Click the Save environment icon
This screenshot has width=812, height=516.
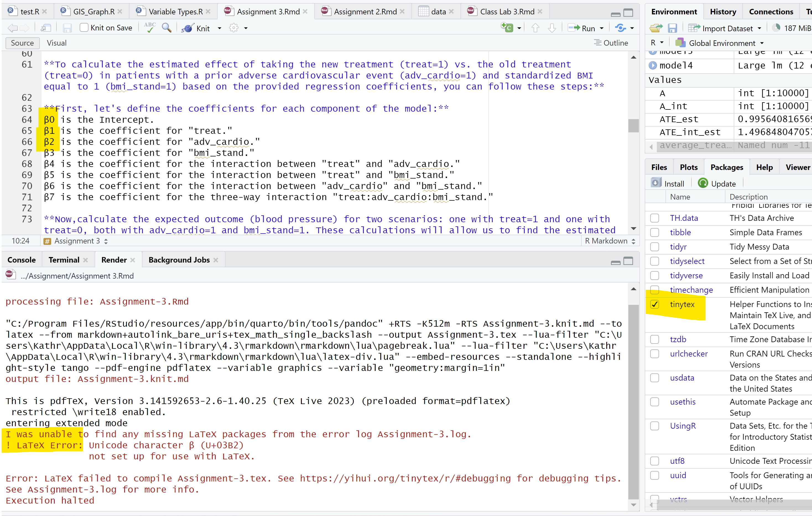pyautogui.click(x=673, y=28)
